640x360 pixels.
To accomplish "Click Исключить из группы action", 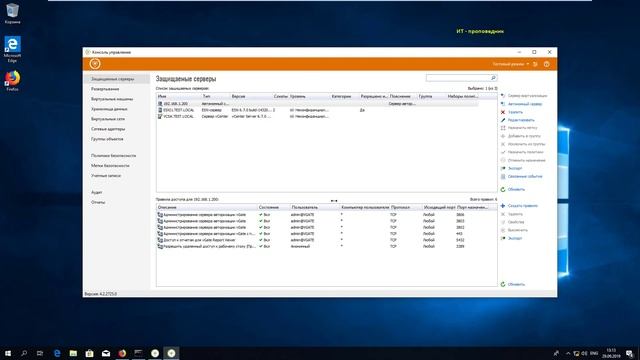I will click(x=523, y=144).
